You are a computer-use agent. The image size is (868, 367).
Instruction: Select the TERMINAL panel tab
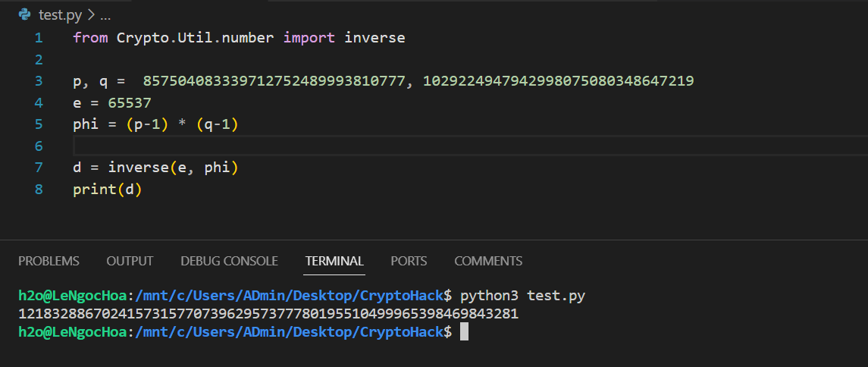click(334, 261)
